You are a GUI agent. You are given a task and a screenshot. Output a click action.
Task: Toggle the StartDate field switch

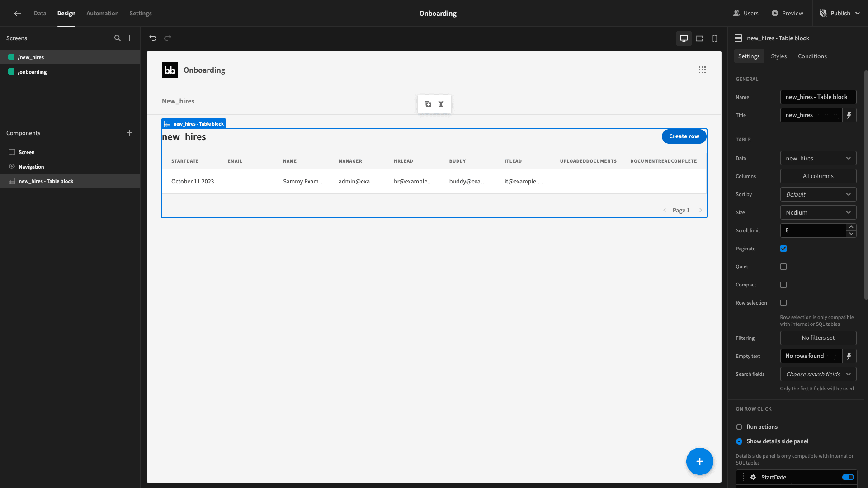(x=848, y=477)
